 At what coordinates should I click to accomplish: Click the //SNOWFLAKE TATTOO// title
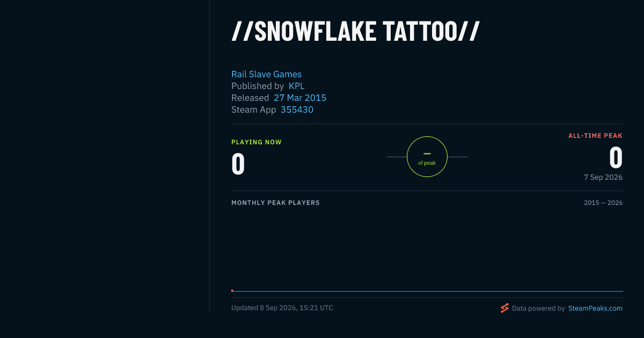(355, 31)
